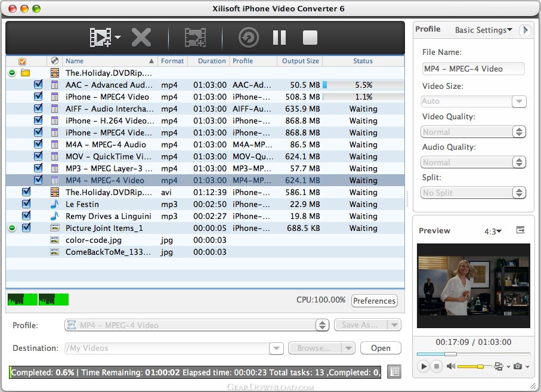Viewport: 541px width, 392px height.
Task: Click the profile icon of M4A - MPEG-4 Audio row
Action: tap(54, 144)
